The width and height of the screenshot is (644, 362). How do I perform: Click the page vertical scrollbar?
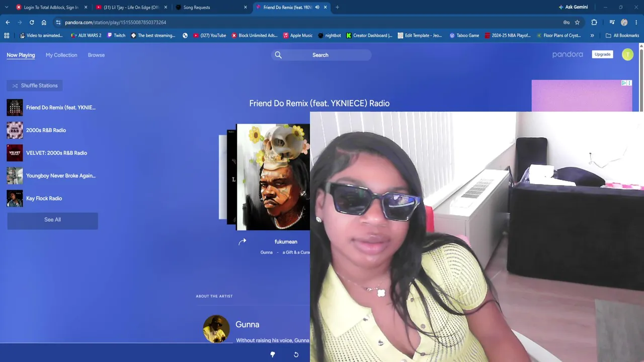pyautogui.click(x=641, y=78)
